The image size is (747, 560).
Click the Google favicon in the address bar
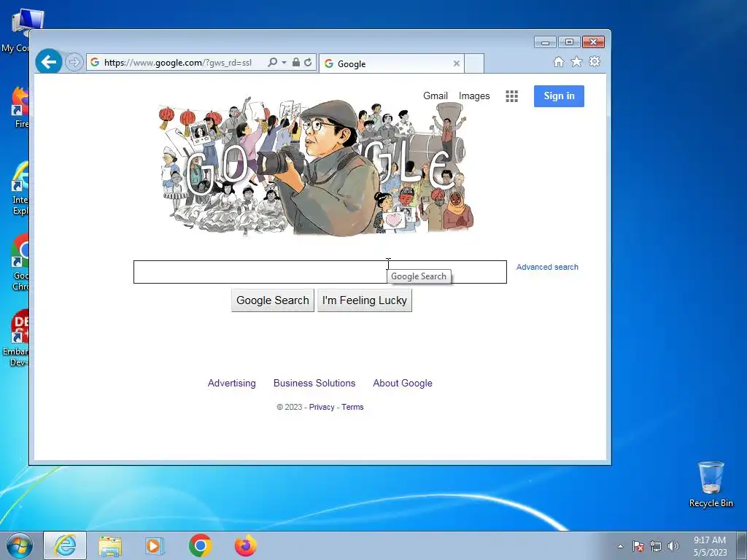point(95,63)
